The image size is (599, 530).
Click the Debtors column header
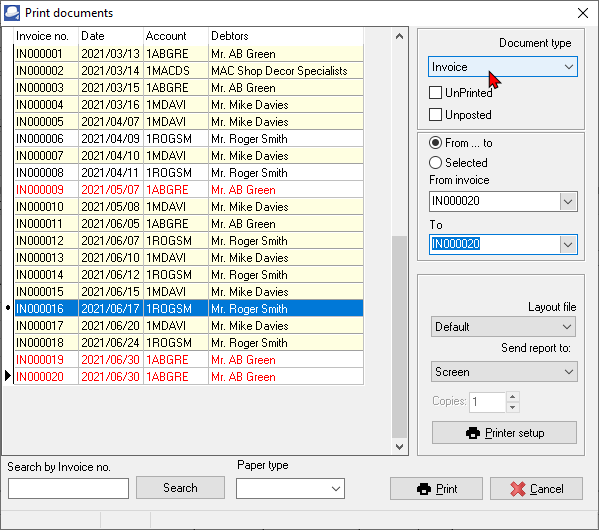pos(286,36)
